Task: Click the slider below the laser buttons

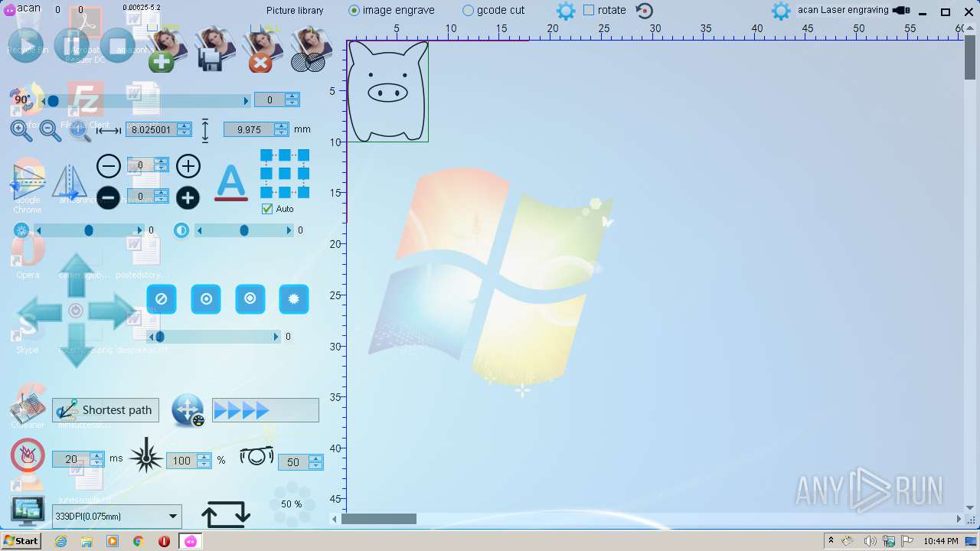Action: [214, 337]
